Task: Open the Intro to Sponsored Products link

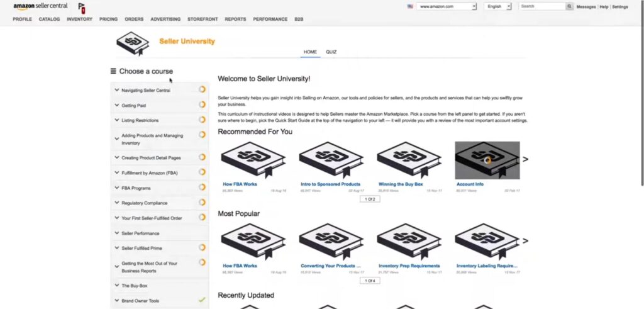Action: pyautogui.click(x=331, y=184)
